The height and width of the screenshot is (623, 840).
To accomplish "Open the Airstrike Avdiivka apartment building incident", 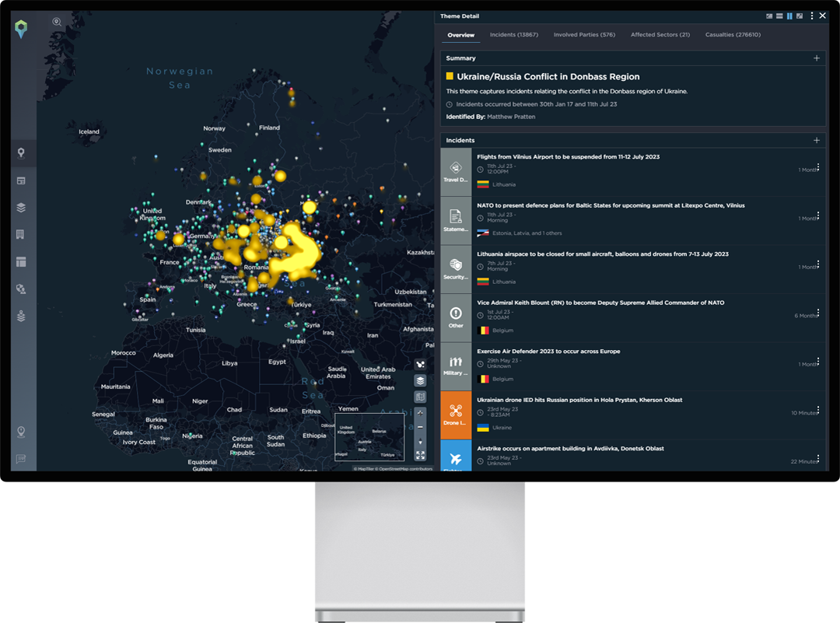I will 632,455.
